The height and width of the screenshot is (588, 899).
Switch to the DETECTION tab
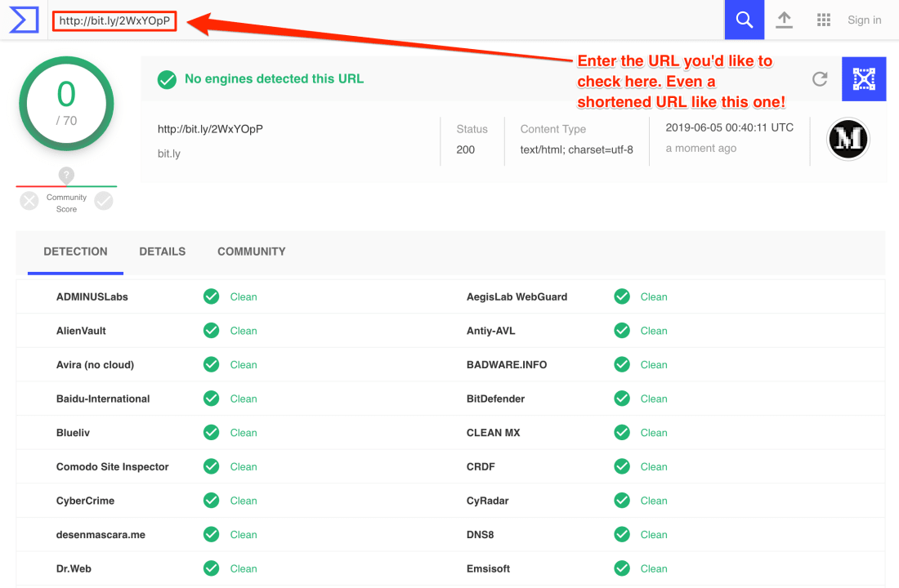click(75, 252)
